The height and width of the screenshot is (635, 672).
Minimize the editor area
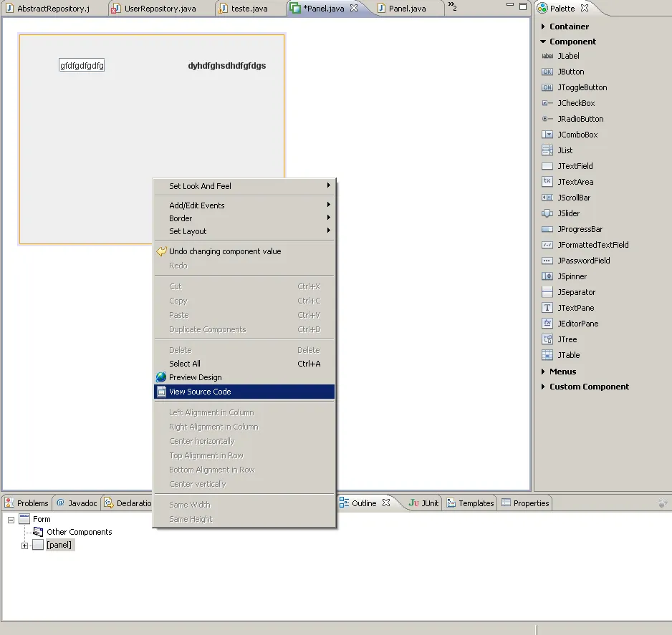click(509, 5)
